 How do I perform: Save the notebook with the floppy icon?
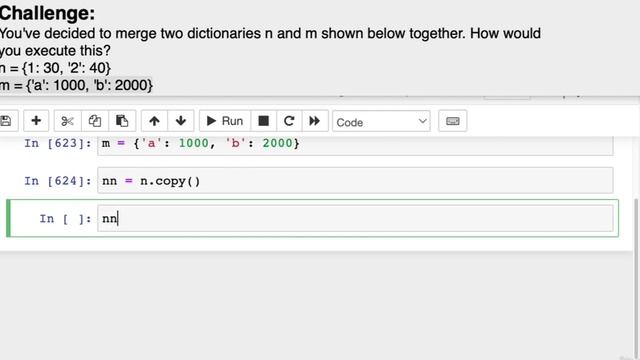tap(6, 121)
